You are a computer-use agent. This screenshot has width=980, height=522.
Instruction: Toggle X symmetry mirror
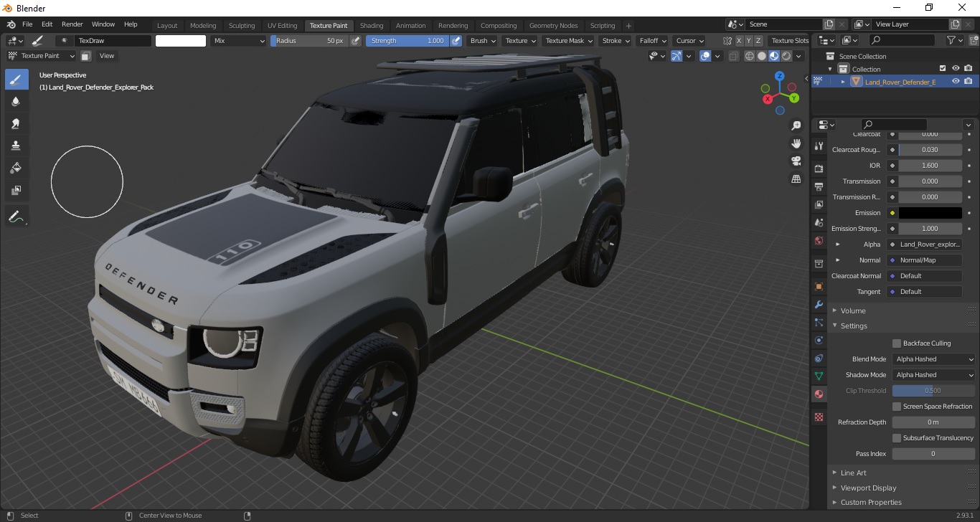click(738, 41)
